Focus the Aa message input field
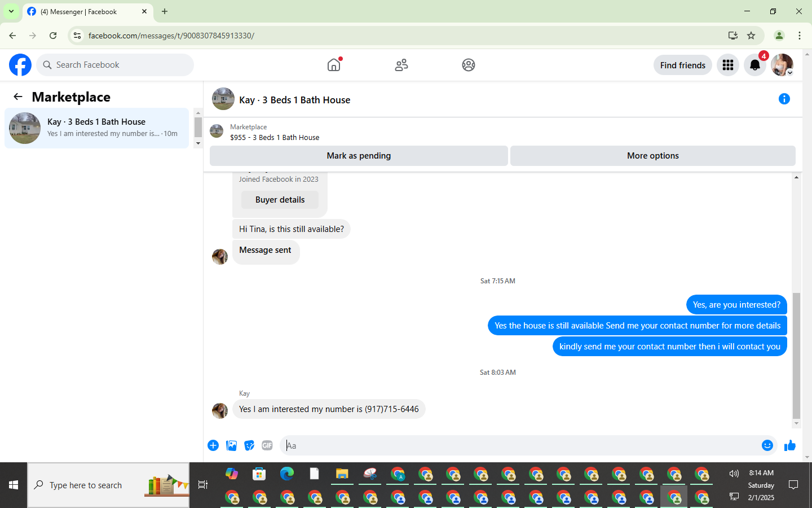 pos(519,445)
